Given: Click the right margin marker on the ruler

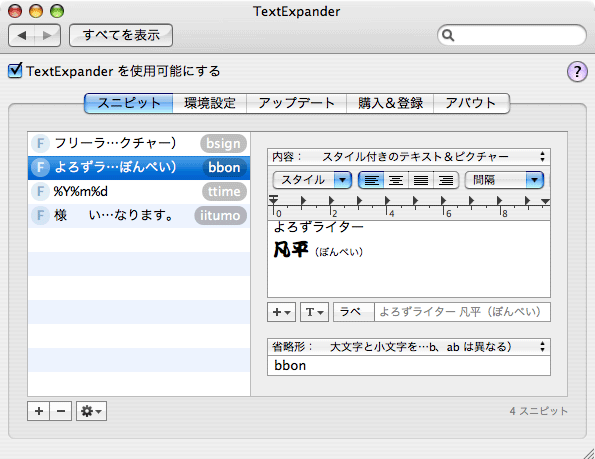Looking at the screenshot, I should coord(545,201).
